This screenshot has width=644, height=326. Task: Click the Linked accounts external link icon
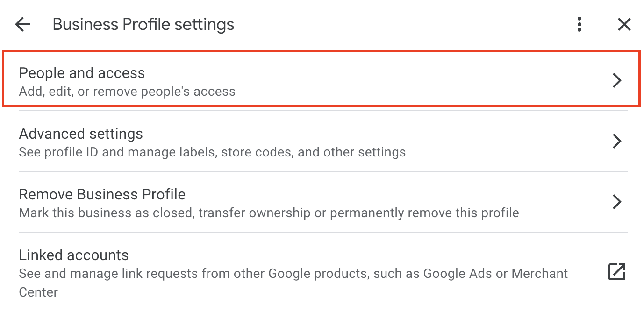point(617,272)
